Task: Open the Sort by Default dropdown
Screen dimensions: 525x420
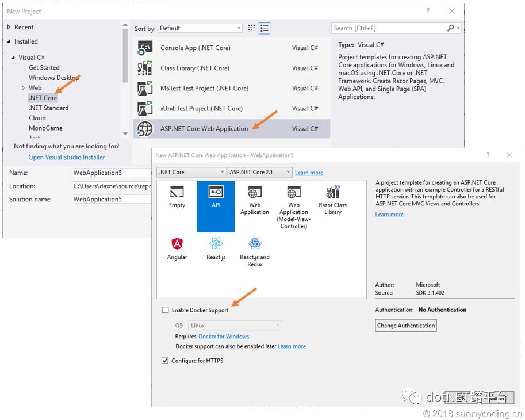Action: [200, 28]
